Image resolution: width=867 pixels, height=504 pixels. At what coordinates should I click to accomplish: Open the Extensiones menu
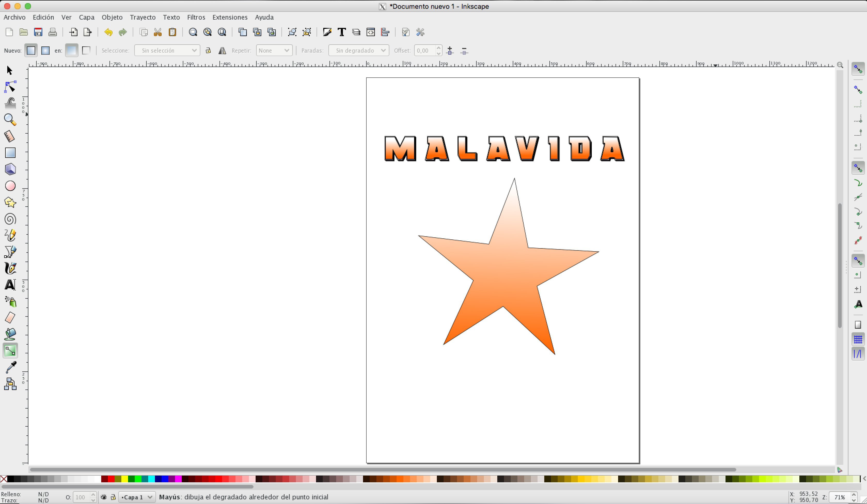pos(230,17)
